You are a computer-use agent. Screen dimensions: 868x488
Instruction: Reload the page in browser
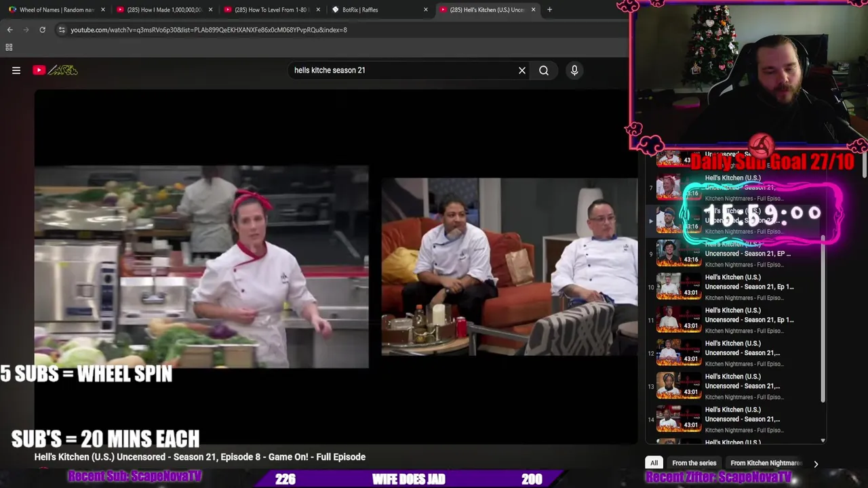pos(42,30)
